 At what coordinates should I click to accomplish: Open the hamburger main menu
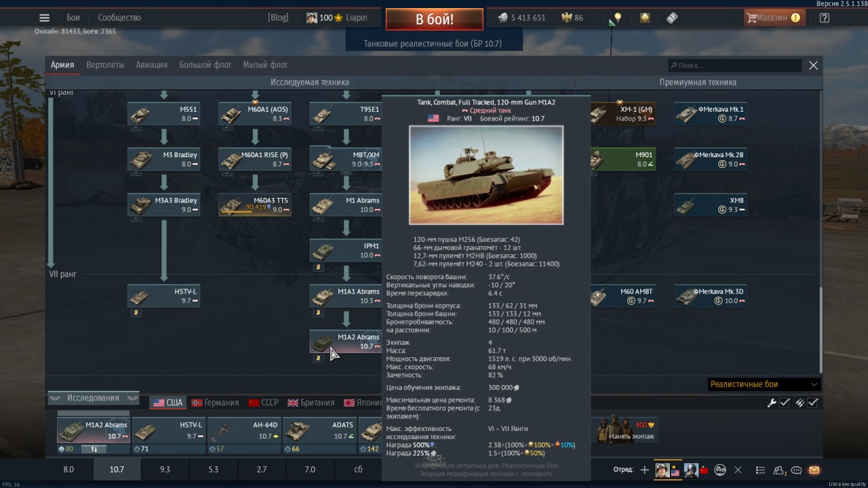click(44, 18)
